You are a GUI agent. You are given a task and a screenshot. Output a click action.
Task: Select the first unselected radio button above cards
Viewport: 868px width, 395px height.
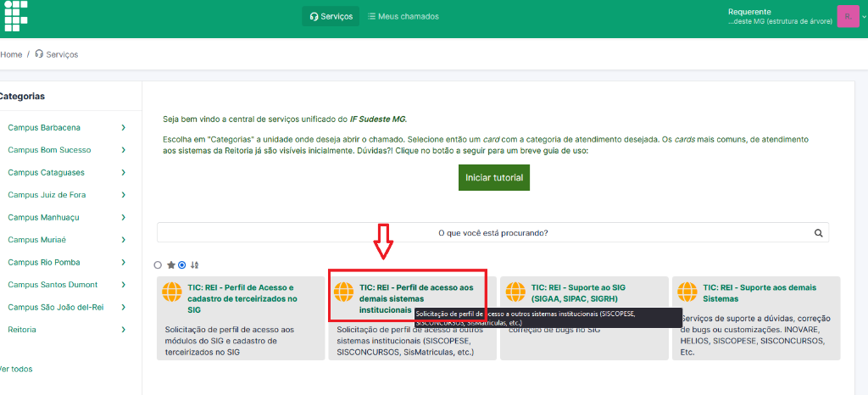(x=159, y=265)
